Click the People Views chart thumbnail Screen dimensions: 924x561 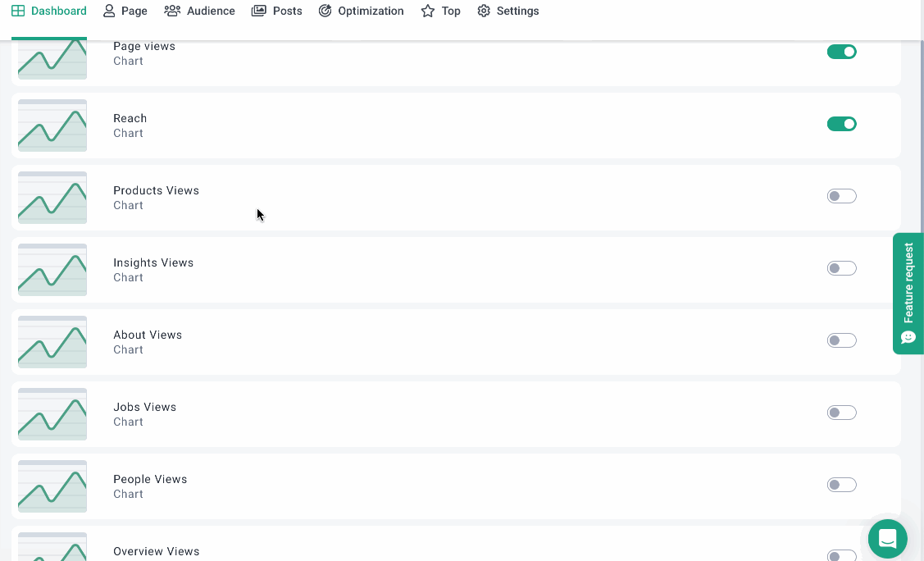point(52,486)
